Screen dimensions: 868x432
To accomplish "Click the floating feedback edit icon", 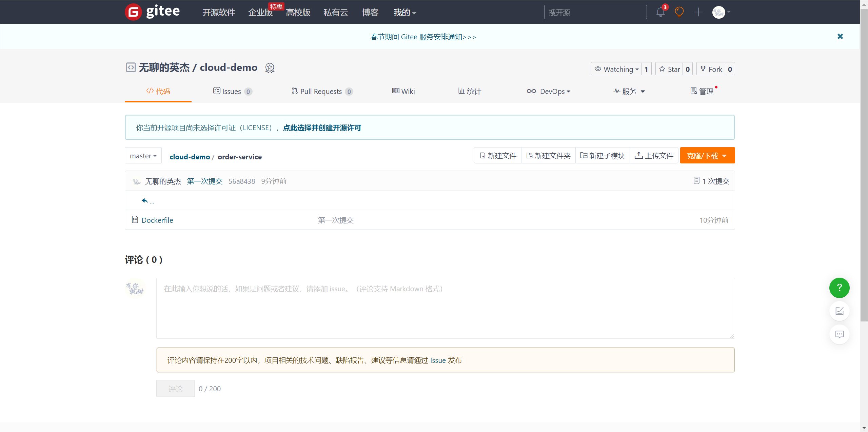I will (x=839, y=311).
